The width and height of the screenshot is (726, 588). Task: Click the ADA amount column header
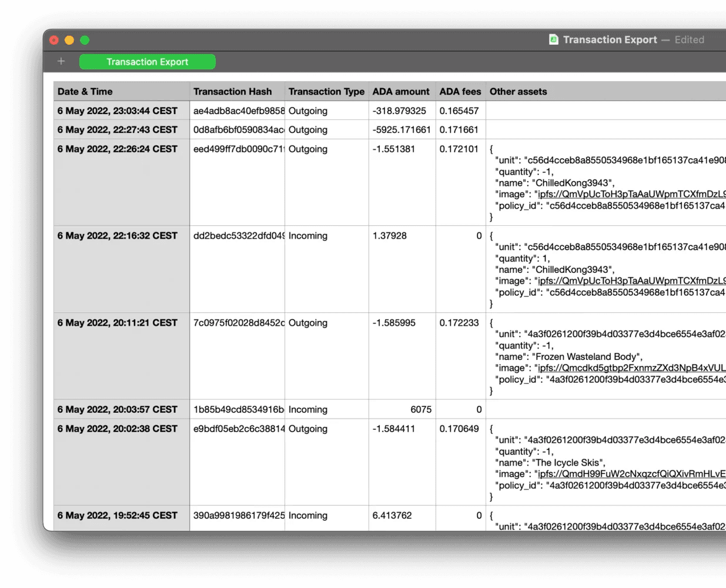[x=402, y=92]
